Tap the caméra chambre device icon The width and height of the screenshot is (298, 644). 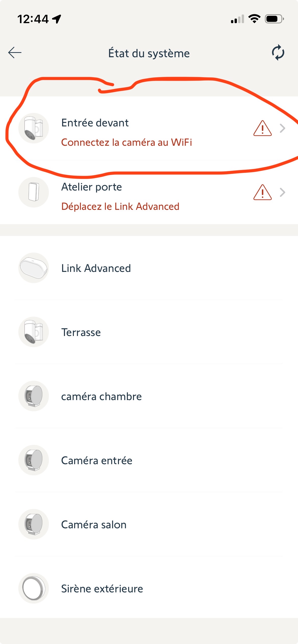pyautogui.click(x=34, y=396)
